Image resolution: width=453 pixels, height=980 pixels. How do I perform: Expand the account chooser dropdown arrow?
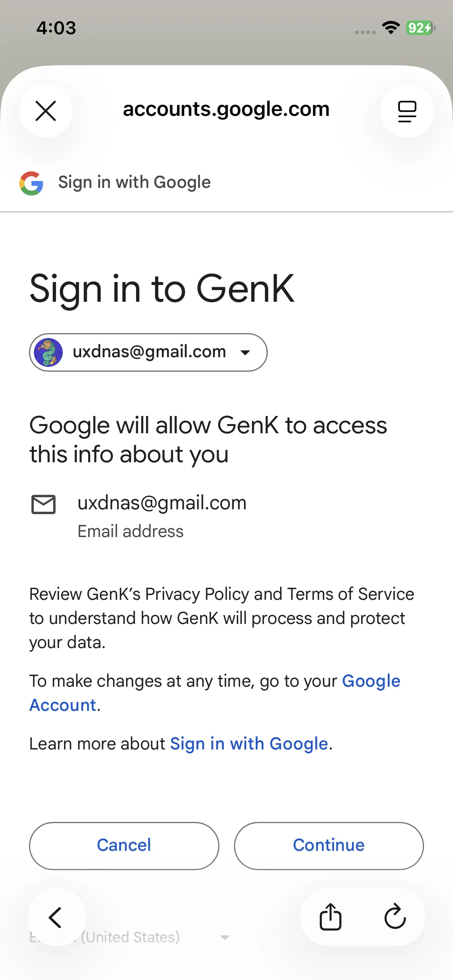pos(245,353)
